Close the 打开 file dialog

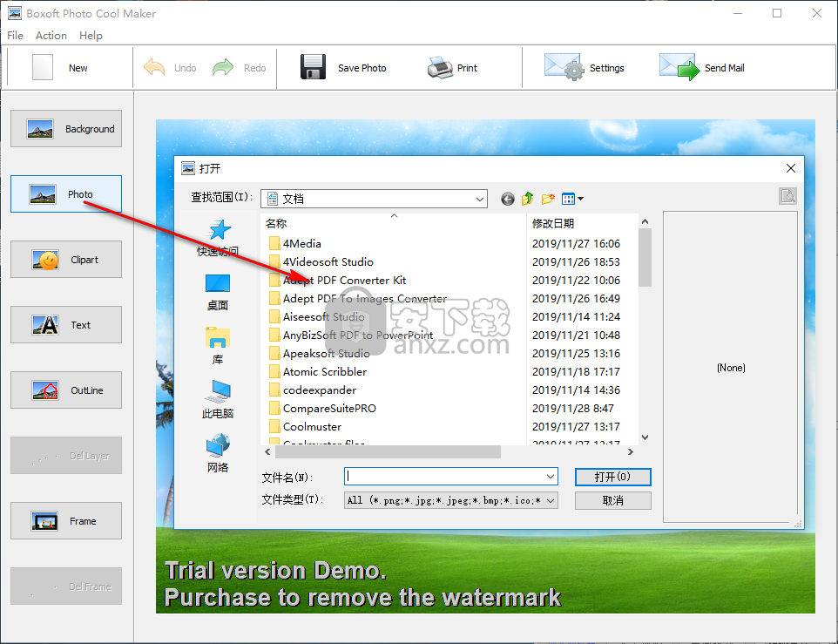point(791,168)
